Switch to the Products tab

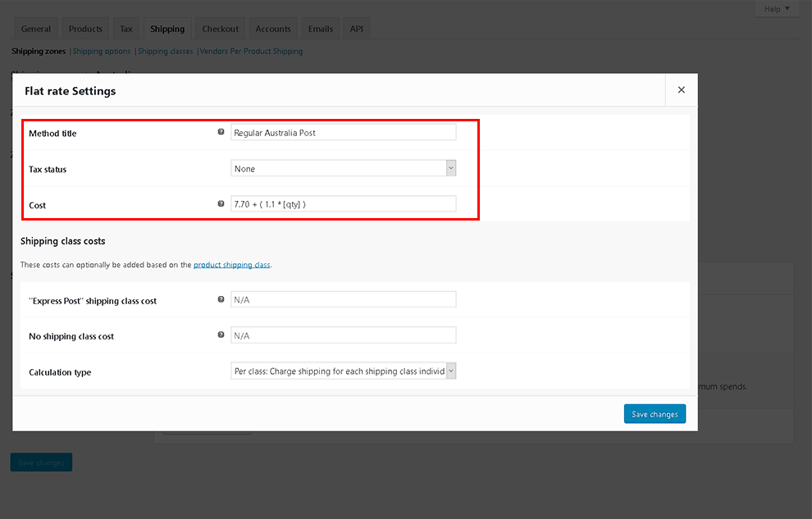tap(85, 29)
